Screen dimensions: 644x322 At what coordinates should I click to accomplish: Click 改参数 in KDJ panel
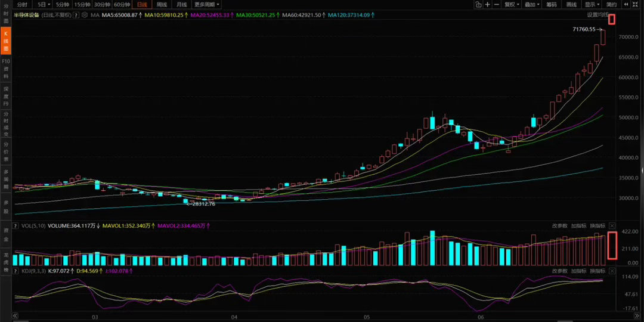click(x=559, y=271)
